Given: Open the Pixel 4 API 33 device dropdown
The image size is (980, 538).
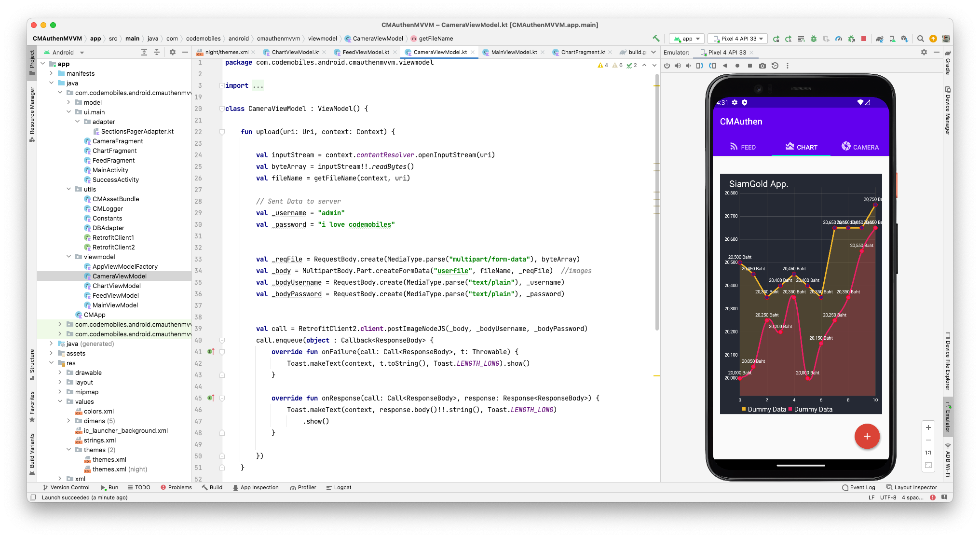Looking at the screenshot, I should point(738,39).
